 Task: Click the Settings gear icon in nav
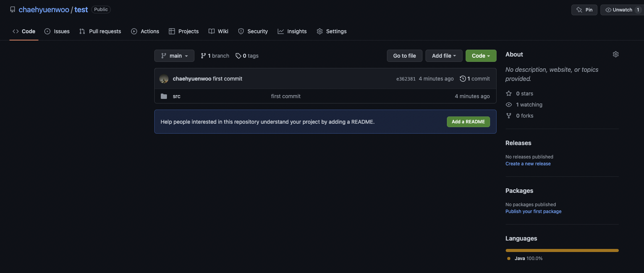click(320, 31)
